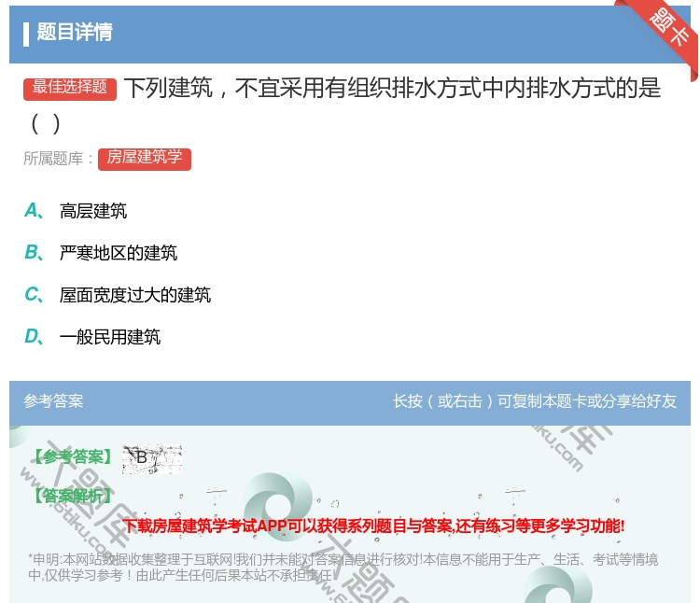This screenshot has height=603, width=700.
Task: Click the letter C option marker
Action: [34, 295]
